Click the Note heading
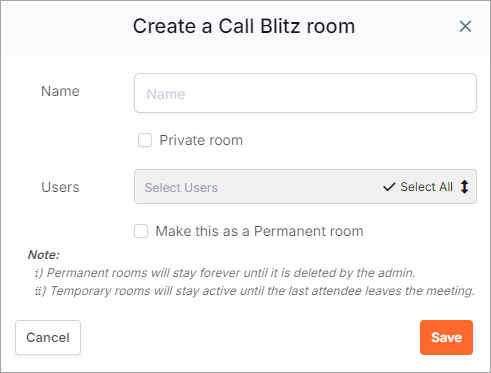This screenshot has height=373, width=491. click(x=44, y=255)
